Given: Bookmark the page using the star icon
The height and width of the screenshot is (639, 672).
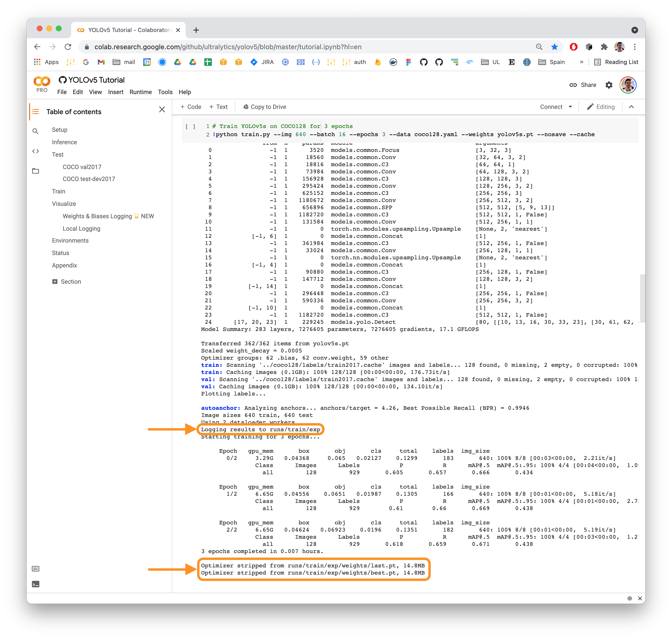Looking at the screenshot, I should coord(555,47).
